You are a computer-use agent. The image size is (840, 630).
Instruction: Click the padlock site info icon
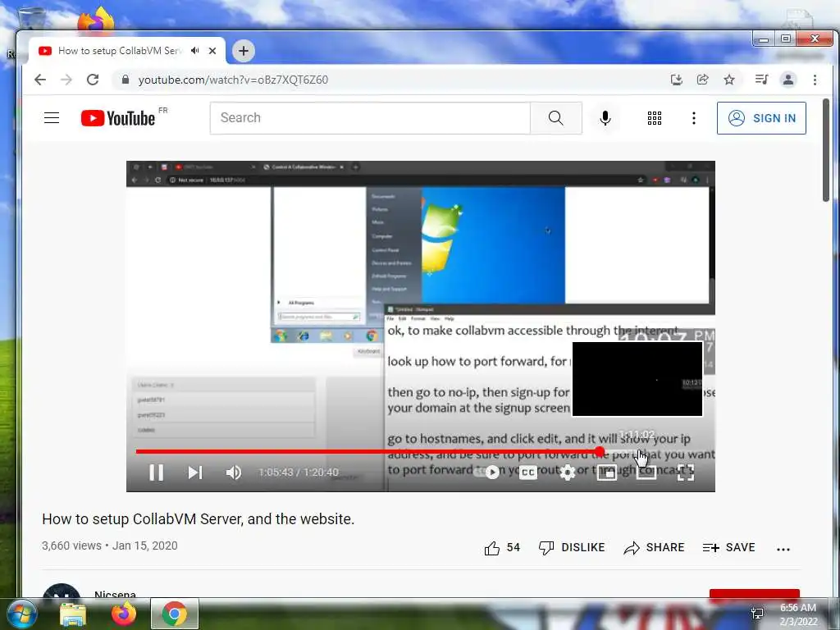coord(126,80)
